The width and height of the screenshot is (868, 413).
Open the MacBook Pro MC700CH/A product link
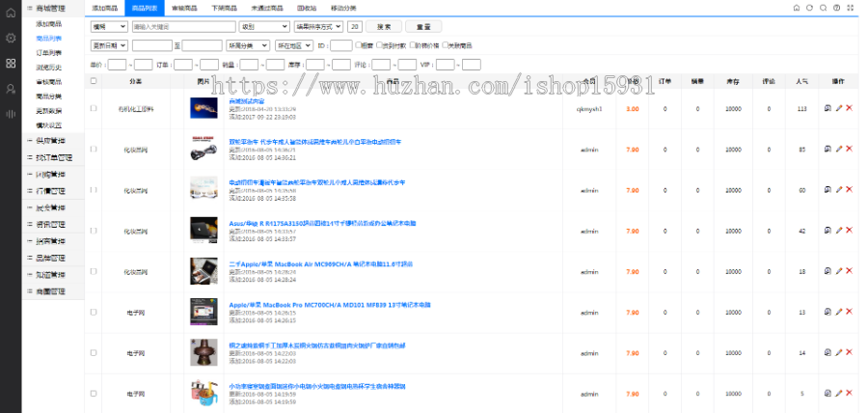[x=330, y=305]
